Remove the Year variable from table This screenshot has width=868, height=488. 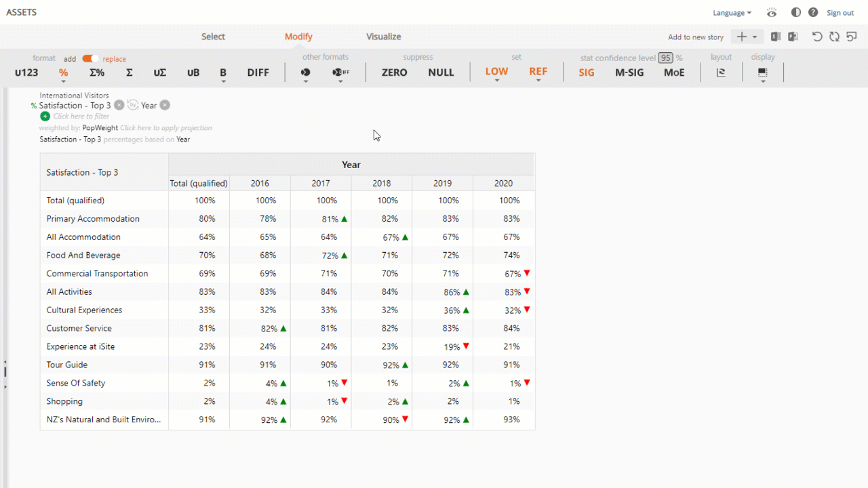165,105
